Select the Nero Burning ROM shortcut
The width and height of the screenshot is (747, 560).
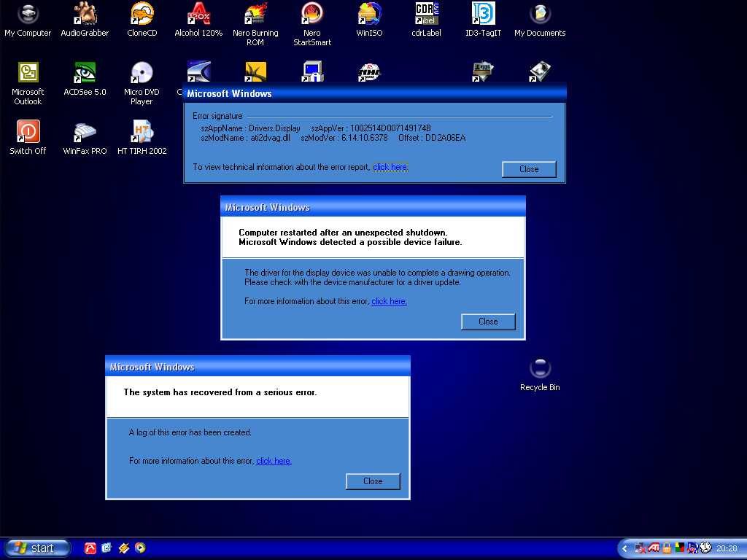click(x=255, y=15)
